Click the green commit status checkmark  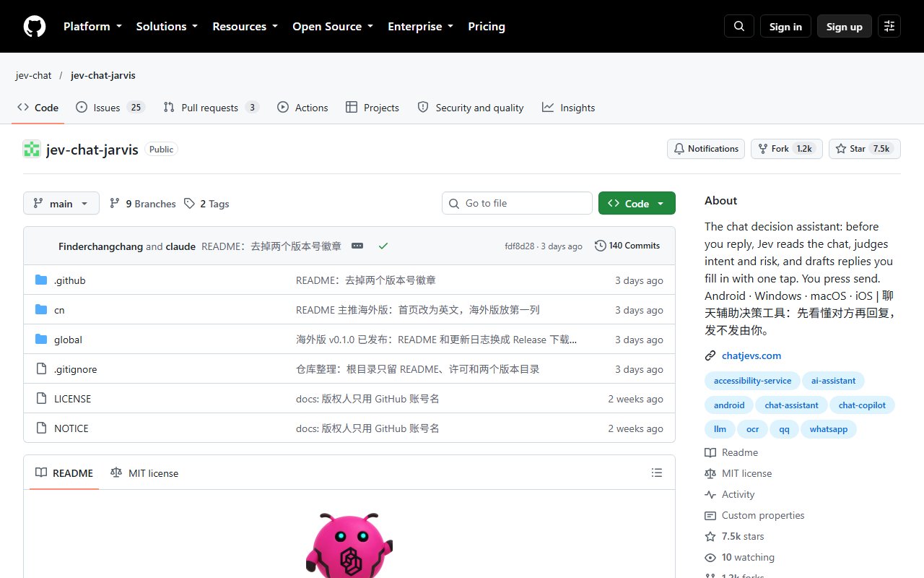click(383, 246)
